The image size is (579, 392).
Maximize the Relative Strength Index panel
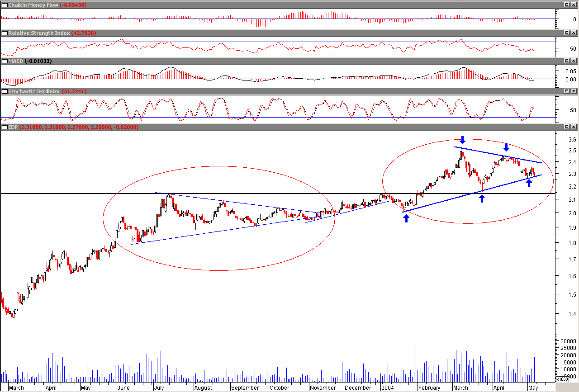click(x=566, y=33)
